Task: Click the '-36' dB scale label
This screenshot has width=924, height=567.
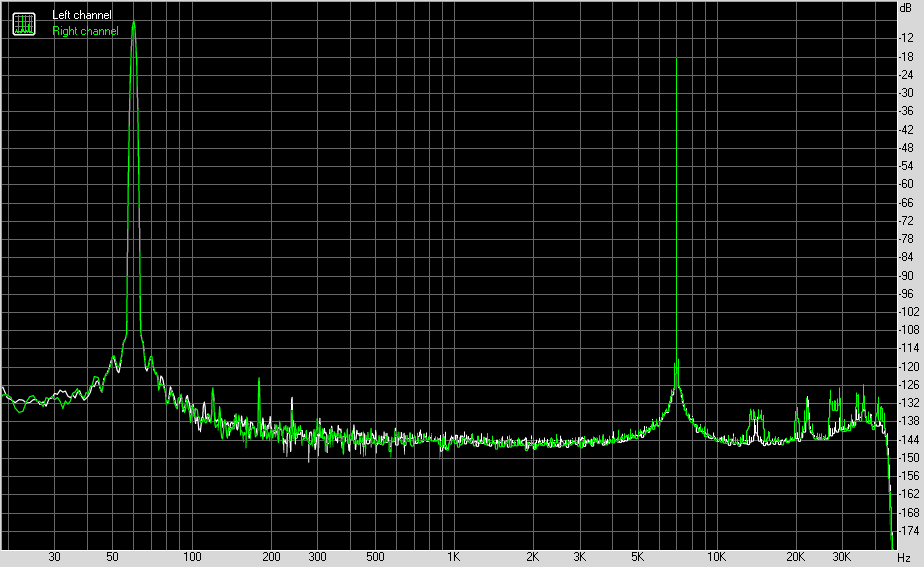Action: (x=906, y=111)
